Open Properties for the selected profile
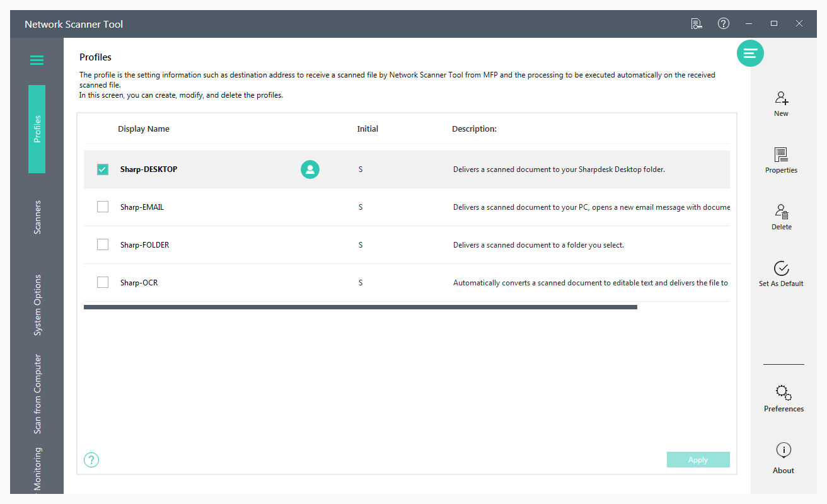The width and height of the screenshot is (827, 504). pyautogui.click(x=781, y=161)
